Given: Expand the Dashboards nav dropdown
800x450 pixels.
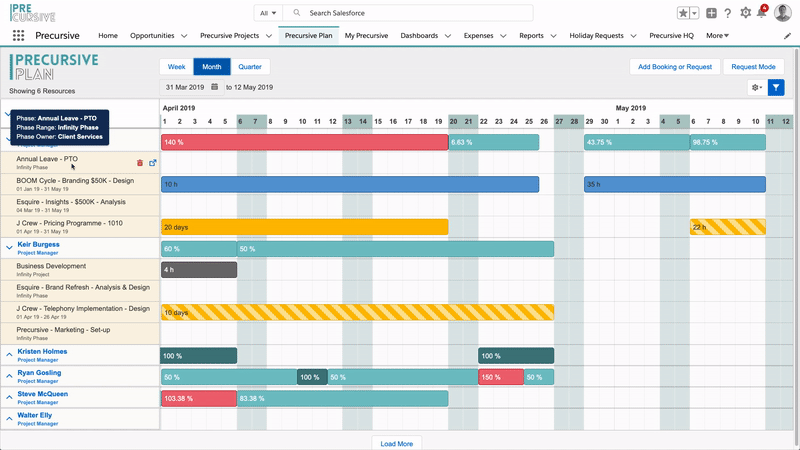Looking at the screenshot, I should click(x=448, y=36).
